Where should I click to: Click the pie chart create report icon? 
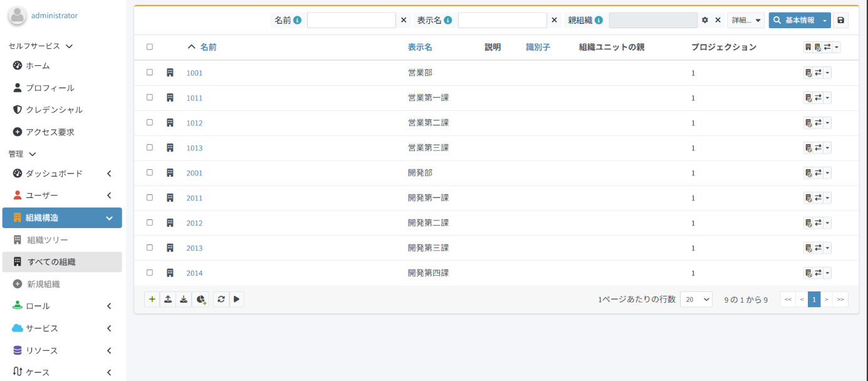point(201,300)
